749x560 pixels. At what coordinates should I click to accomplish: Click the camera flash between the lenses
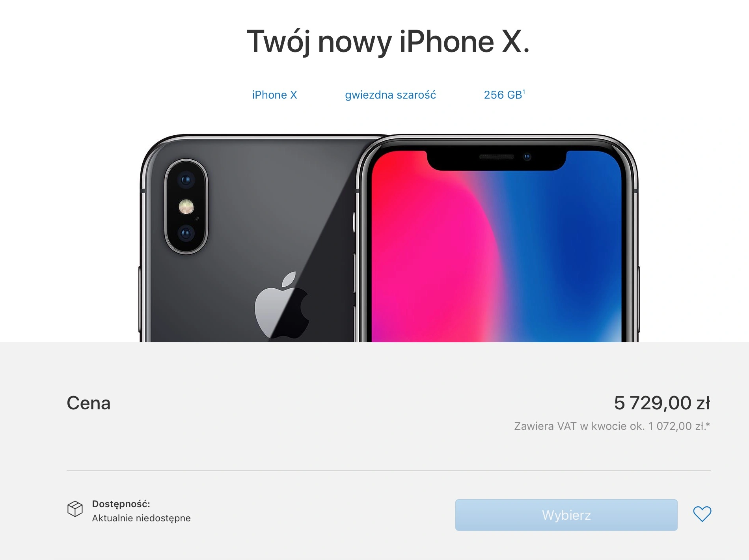(x=186, y=207)
